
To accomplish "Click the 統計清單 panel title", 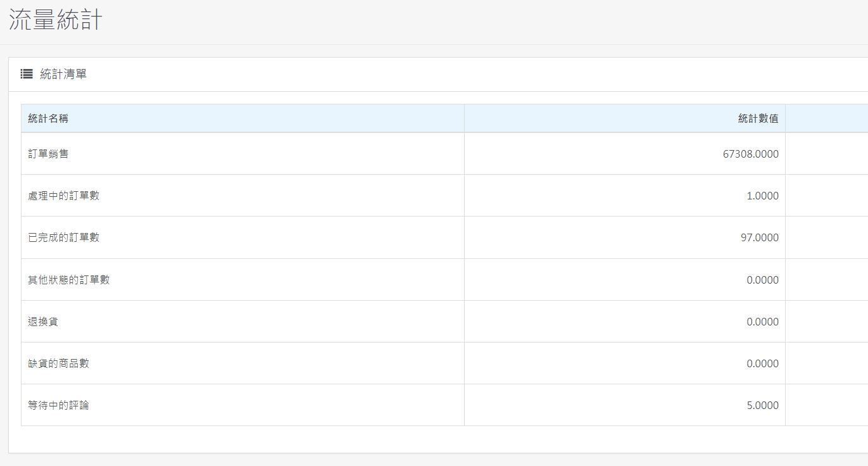I will [63, 74].
